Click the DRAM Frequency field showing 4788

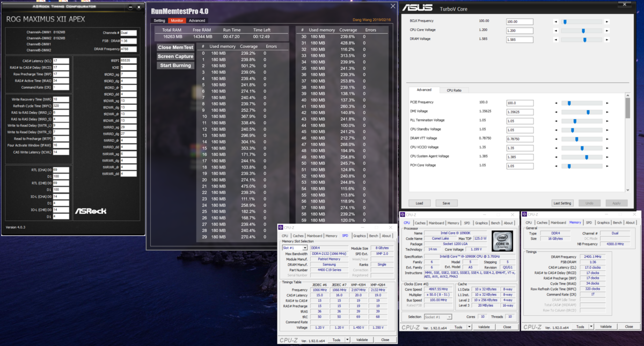click(x=128, y=49)
